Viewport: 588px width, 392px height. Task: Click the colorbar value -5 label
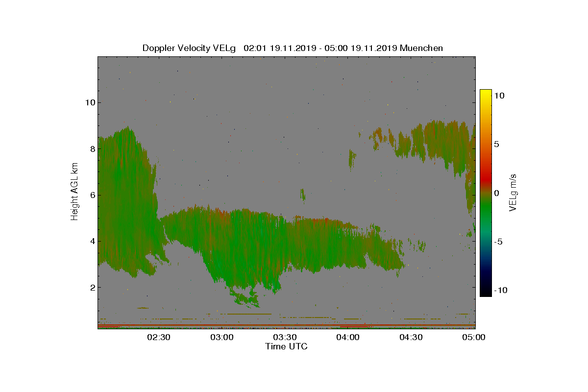497,242
